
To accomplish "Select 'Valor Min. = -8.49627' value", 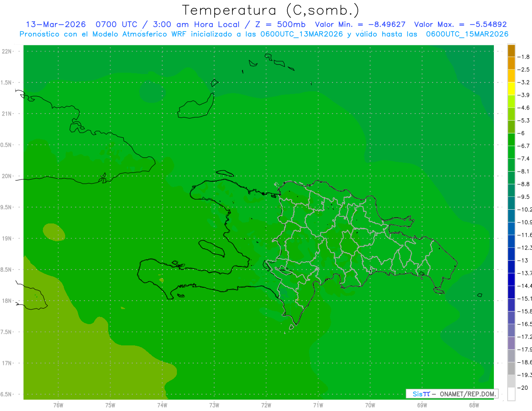I will point(360,25).
